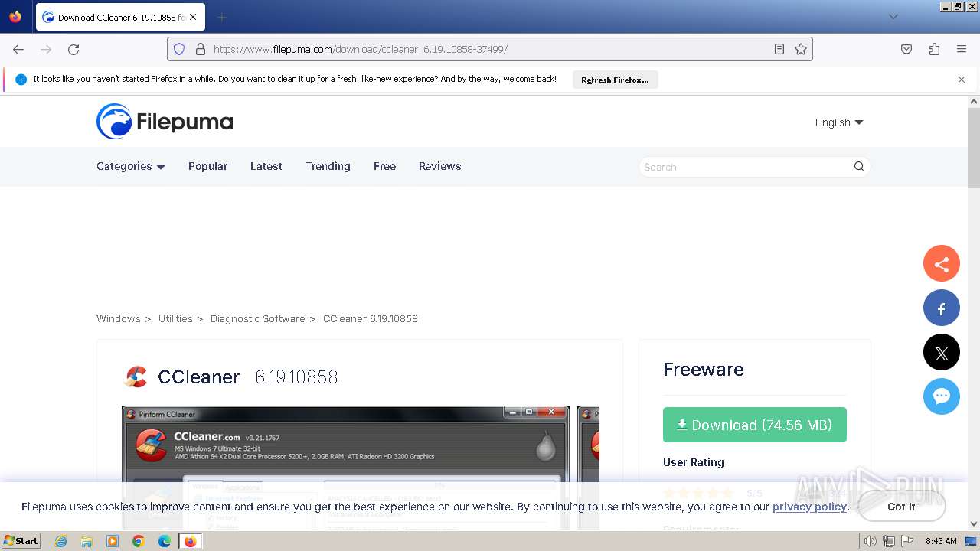This screenshot has width=980, height=551.
Task: Open the Latest page
Action: (x=266, y=166)
